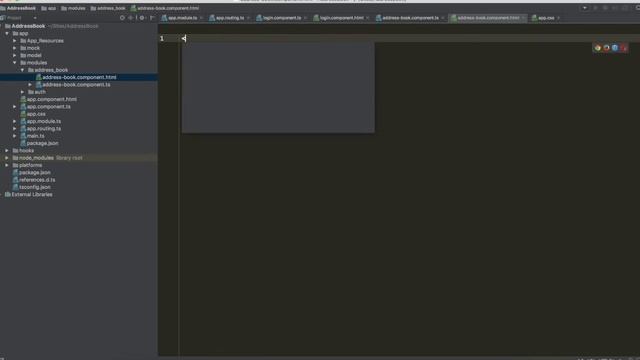Click the collapse all icon in Project panel
Viewport: 640px width, 360px height.
131,18
